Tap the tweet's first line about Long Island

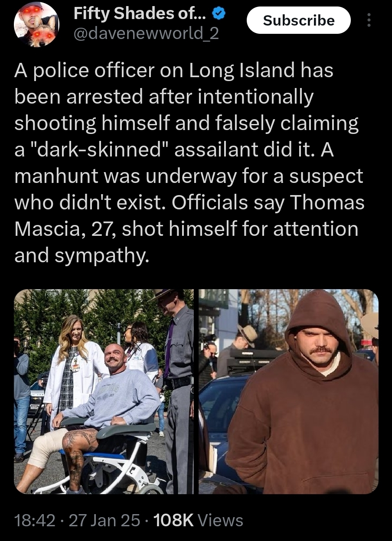[x=174, y=70]
